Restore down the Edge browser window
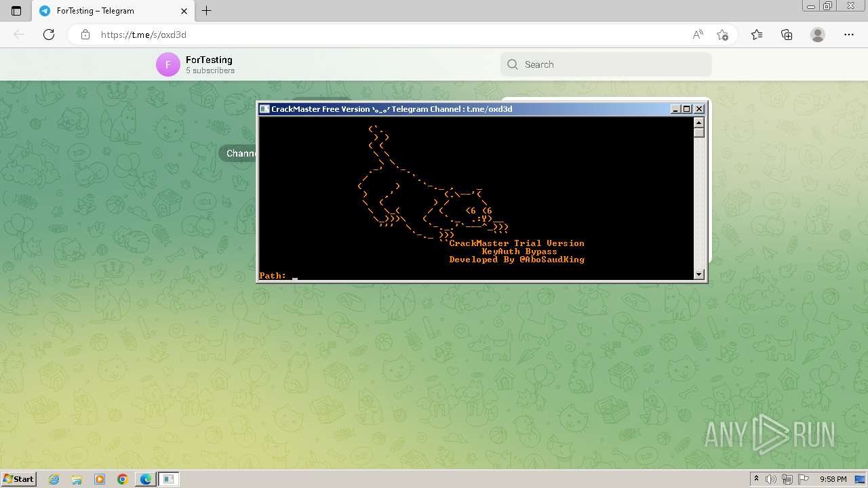Screen dimensions: 868x488 (827, 6)
